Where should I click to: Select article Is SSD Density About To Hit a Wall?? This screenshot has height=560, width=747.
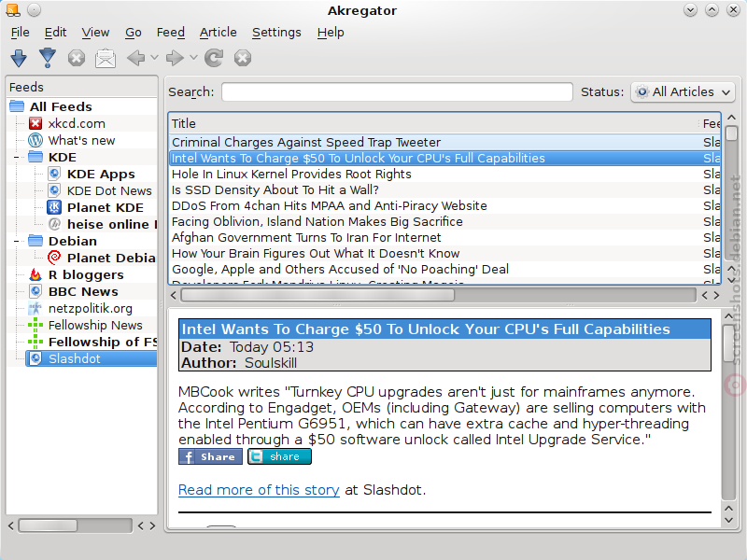(445, 190)
